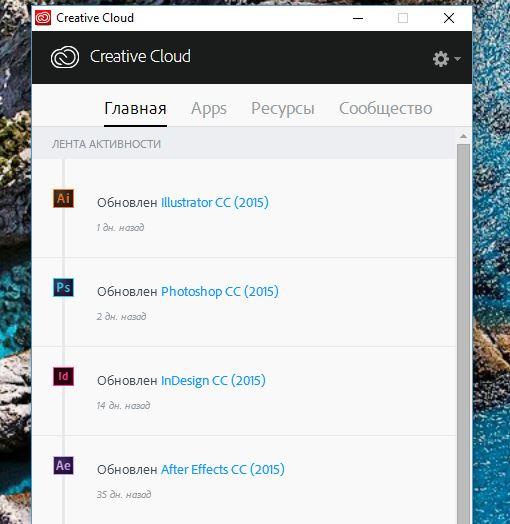510x524 pixels.
Task: Click the Creative Cloud logo in header
Action: click(65, 57)
